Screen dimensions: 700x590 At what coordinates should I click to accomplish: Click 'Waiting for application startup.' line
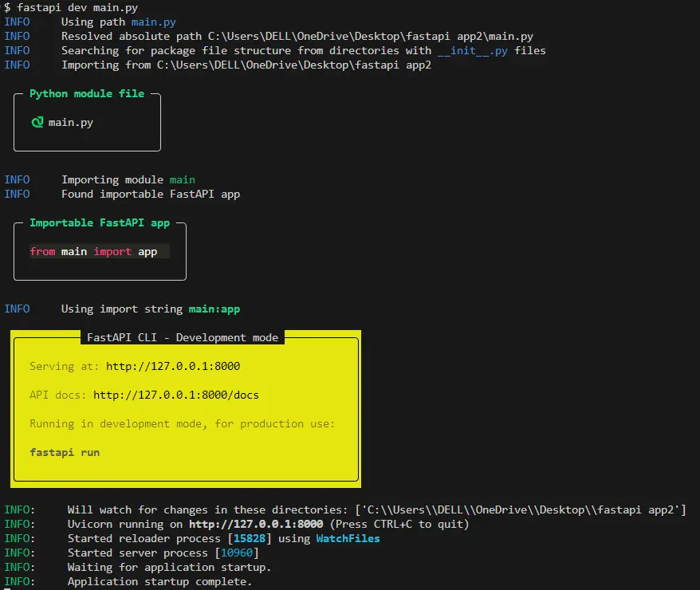coord(169,567)
